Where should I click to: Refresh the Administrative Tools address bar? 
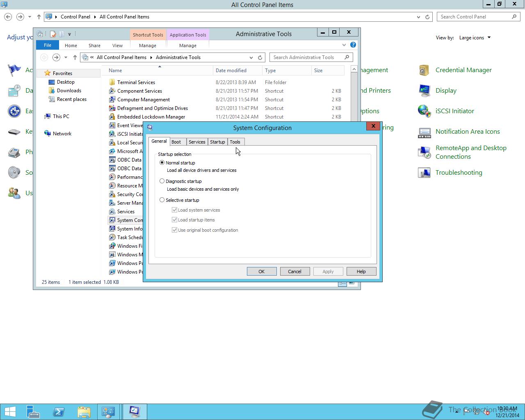point(260,57)
